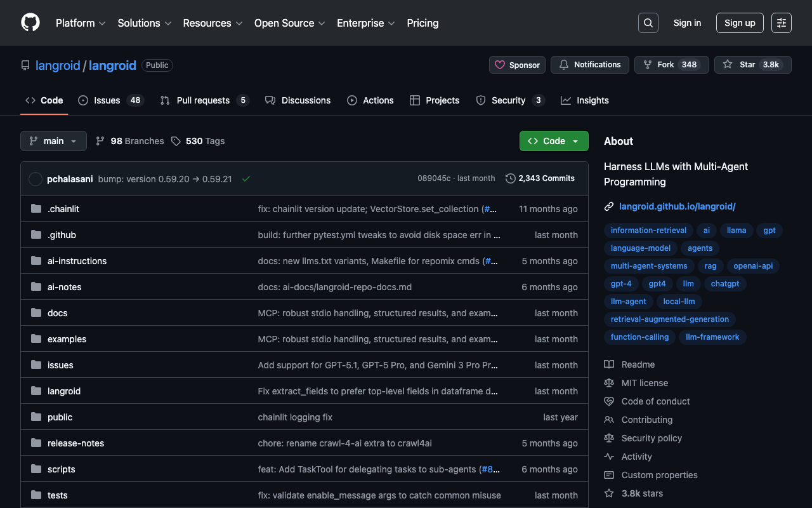
Task: Click the .chainlit folder icon
Action: click(x=36, y=209)
